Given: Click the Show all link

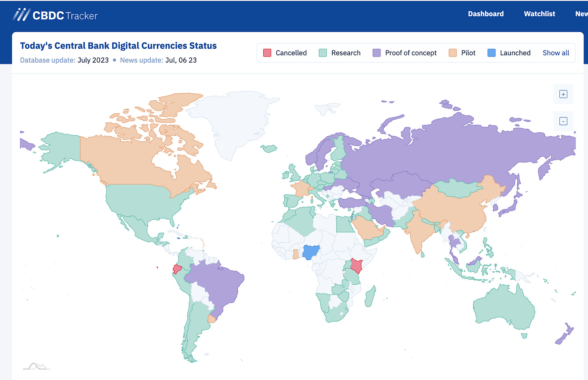Looking at the screenshot, I should tap(556, 53).
